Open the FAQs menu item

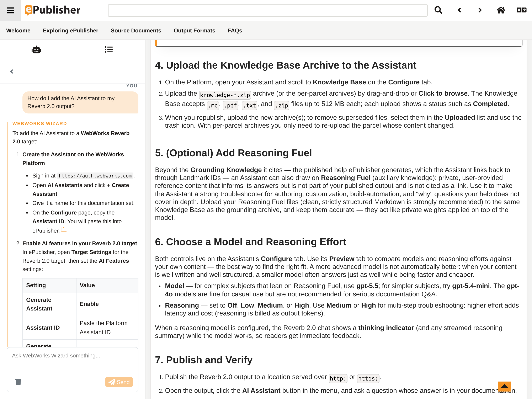pyautogui.click(x=235, y=31)
